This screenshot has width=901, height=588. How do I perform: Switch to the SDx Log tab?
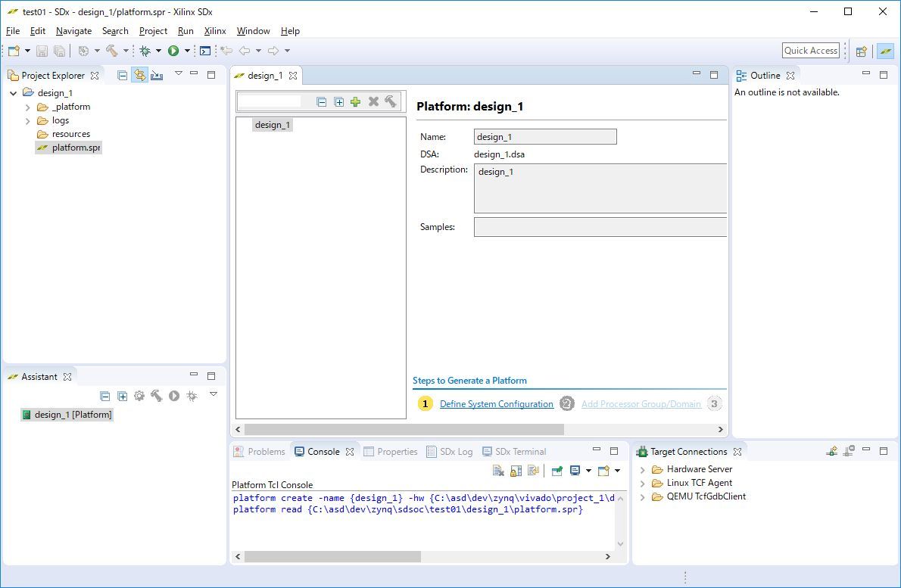click(x=456, y=452)
